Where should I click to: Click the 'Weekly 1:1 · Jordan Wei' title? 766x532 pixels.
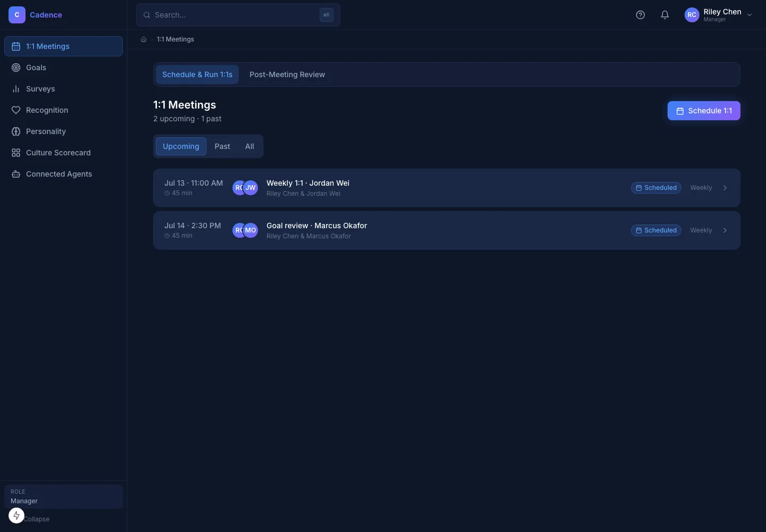click(308, 183)
